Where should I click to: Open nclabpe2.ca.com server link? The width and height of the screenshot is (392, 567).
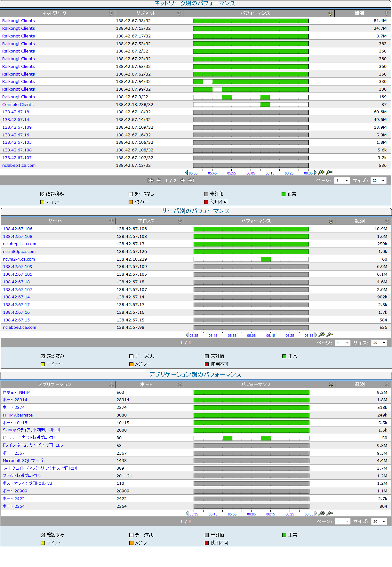[x=20, y=328]
